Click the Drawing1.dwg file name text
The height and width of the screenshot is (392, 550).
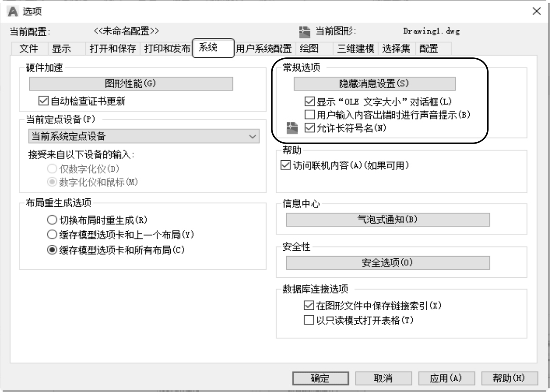pyautogui.click(x=431, y=32)
